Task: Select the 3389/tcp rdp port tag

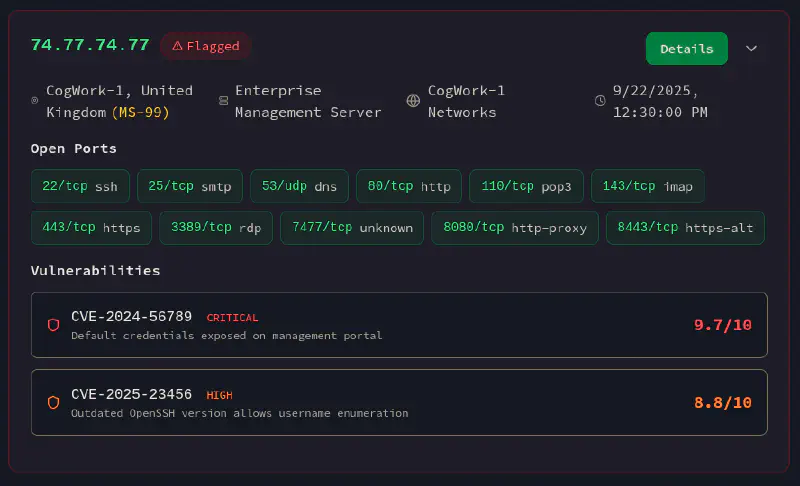Action: click(x=216, y=228)
